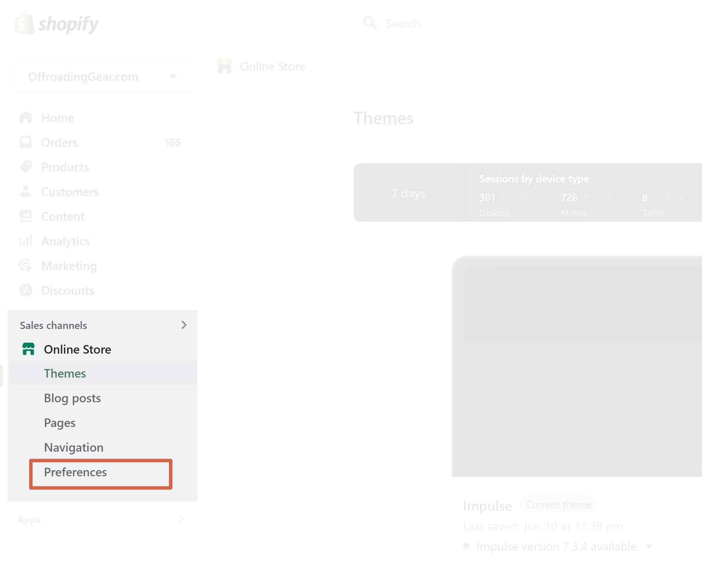
Task: Expand the Sales channels chevron
Action: click(x=184, y=325)
